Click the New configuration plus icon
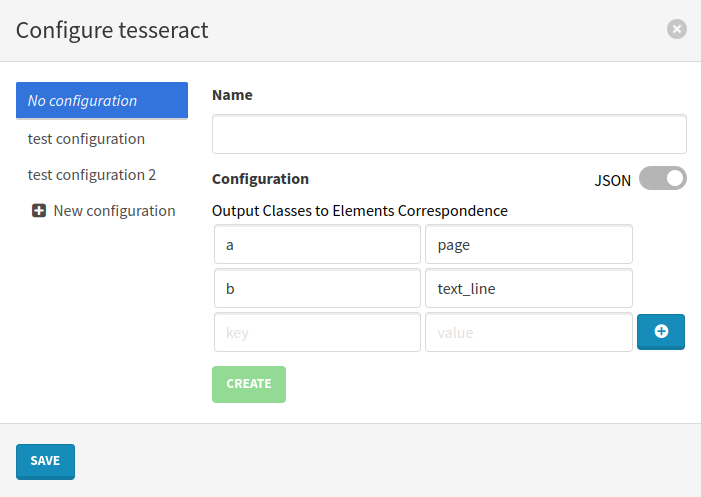The height and width of the screenshot is (497, 701). point(39,211)
